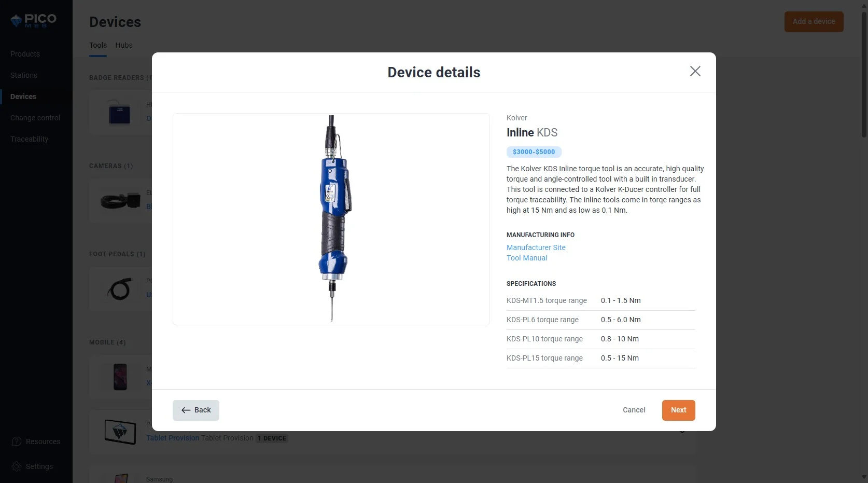Close the Device details dialog
This screenshot has width=868, height=483.
[695, 71]
